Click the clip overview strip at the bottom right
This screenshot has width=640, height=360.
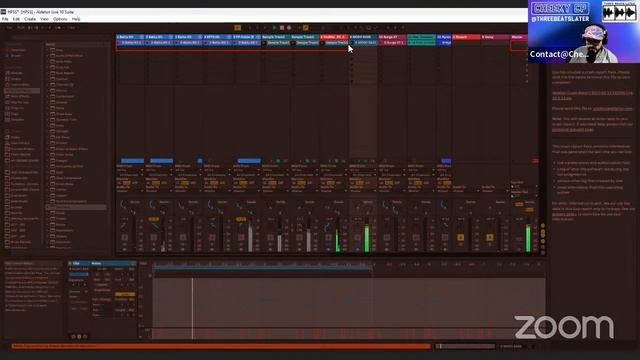click(x=465, y=347)
